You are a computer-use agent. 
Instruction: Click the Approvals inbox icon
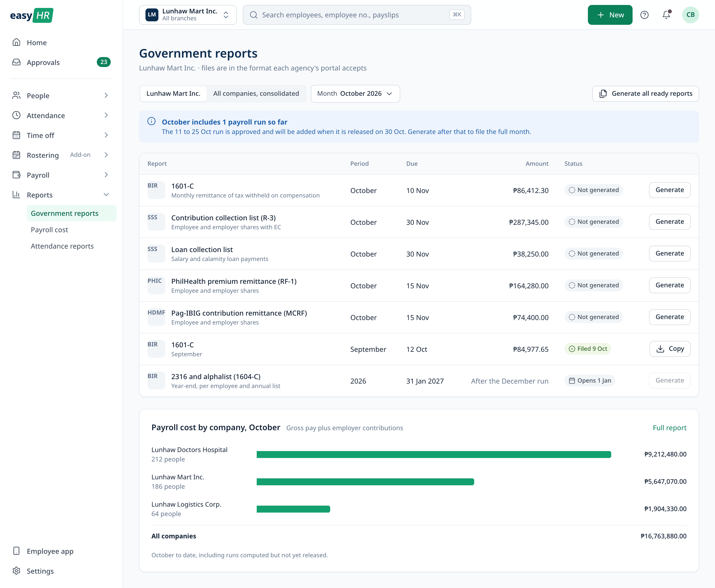[16, 62]
